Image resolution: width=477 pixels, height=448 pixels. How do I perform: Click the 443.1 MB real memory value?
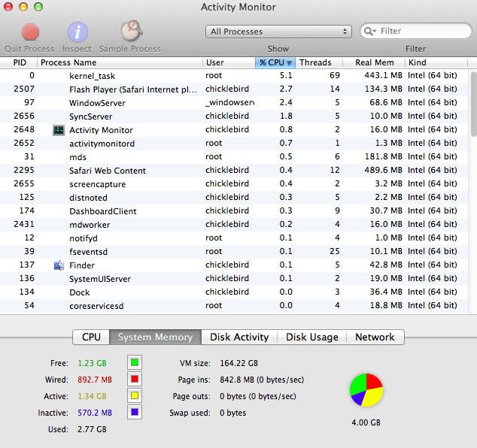(x=383, y=75)
